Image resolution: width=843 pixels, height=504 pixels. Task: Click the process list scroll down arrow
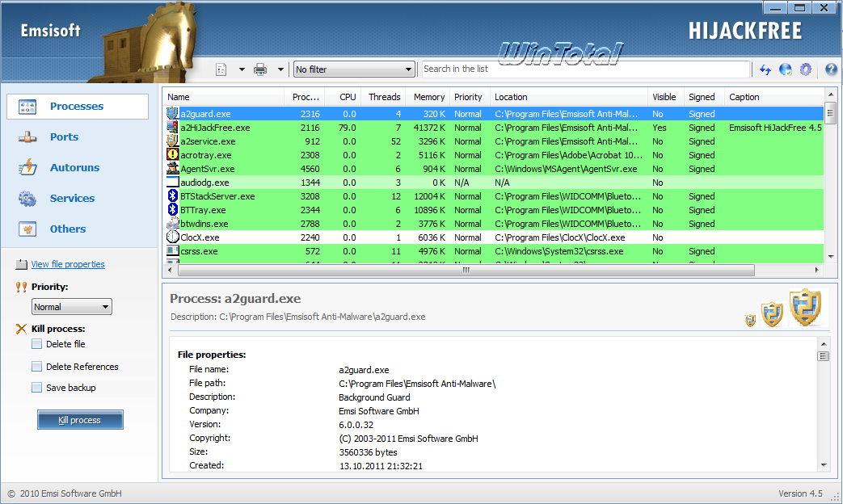(x=831, y=257)
